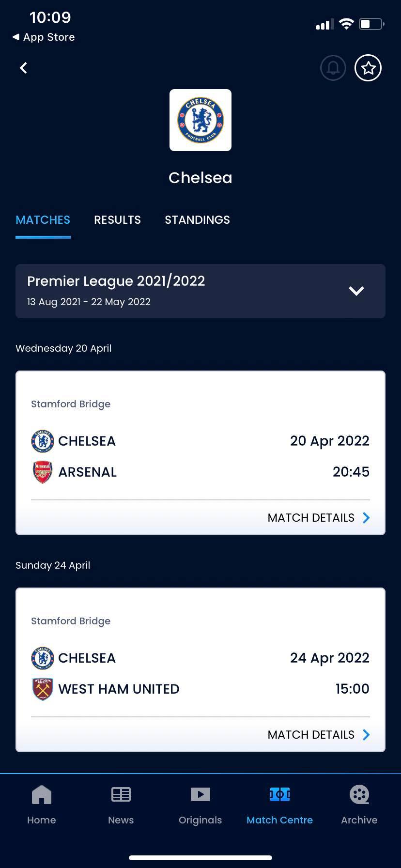Image resolution: width=401 pixels, height=868 pixels.
Task: Open the News section icon
Action: pos(121,794)
